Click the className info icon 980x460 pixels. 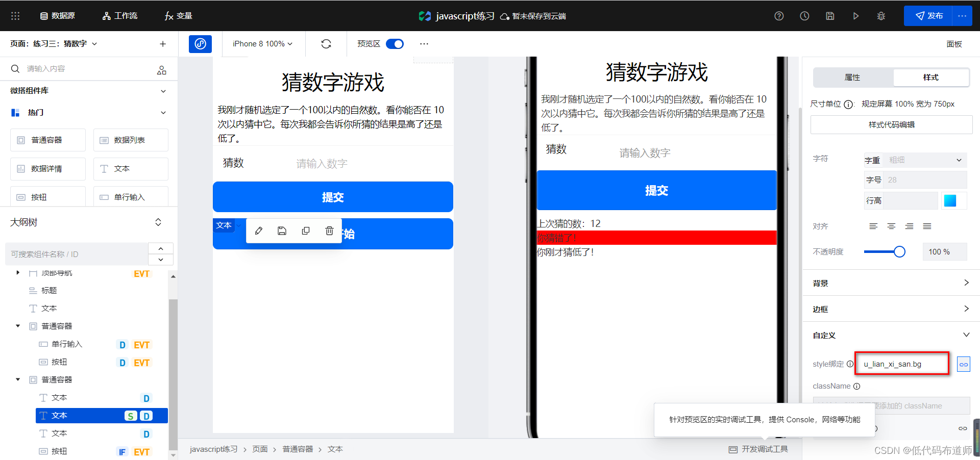(857, 386)
